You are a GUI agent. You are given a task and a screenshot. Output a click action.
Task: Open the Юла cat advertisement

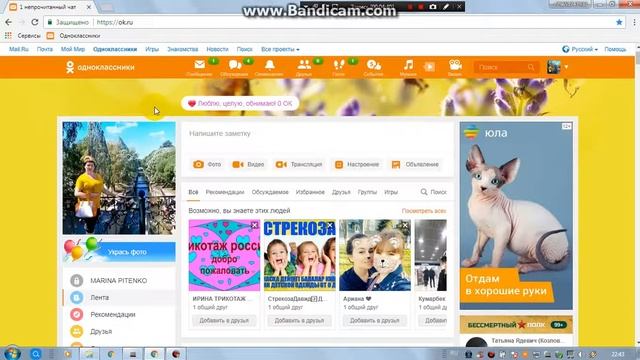point(516,216)
